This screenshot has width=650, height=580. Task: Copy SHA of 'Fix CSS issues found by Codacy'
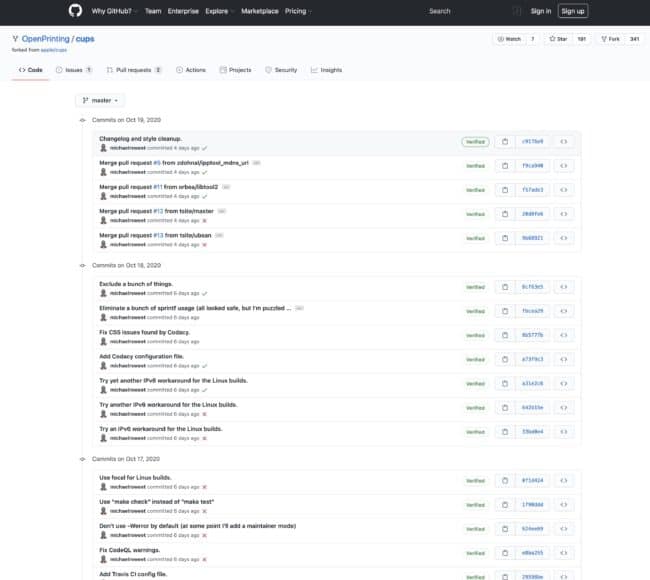click(505, 335)
